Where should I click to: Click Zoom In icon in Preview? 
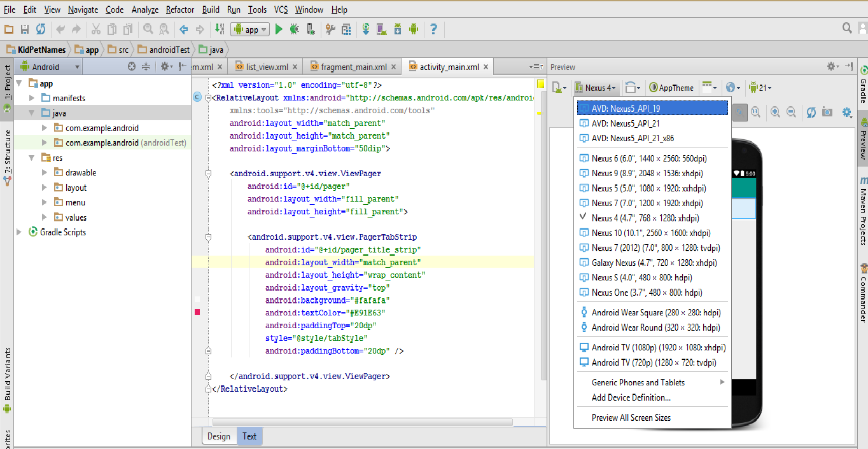[x=775, y=112]
